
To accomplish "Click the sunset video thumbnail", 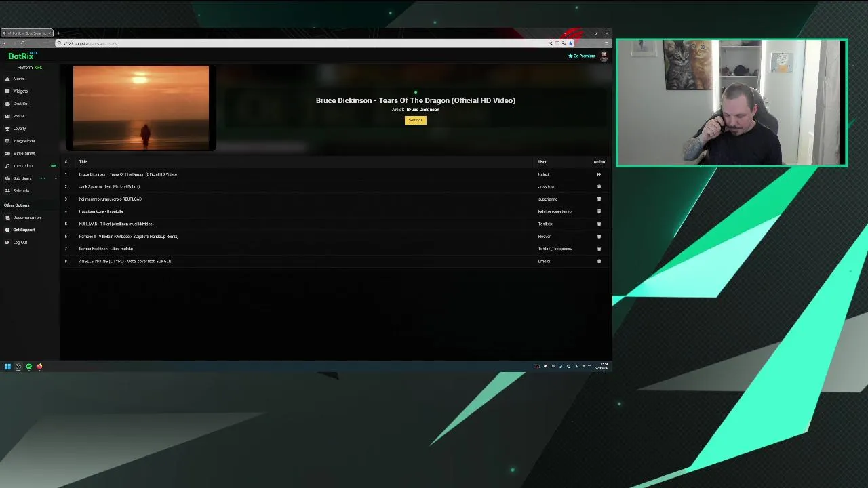I will [141, 107].
